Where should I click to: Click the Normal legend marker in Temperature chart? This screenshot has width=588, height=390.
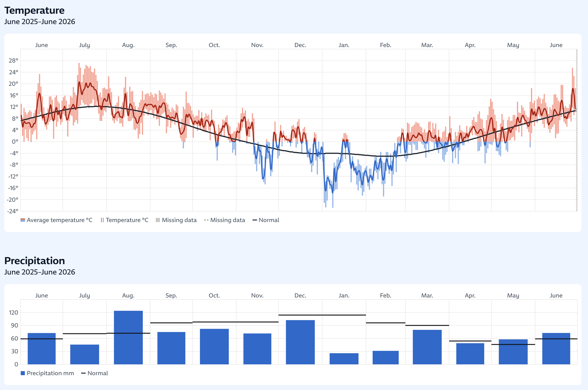pyautogui.click(x=255, y=220)
